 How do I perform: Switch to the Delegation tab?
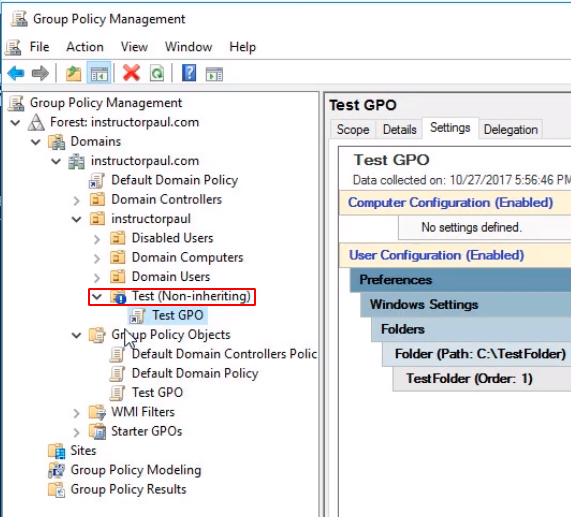coord(511,129)
